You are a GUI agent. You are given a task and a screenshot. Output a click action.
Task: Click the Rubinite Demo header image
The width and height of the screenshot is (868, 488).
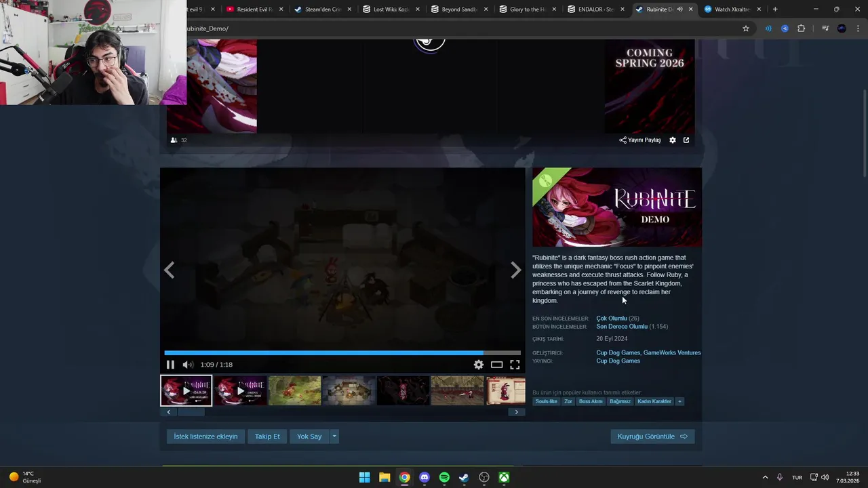(617, 207)
